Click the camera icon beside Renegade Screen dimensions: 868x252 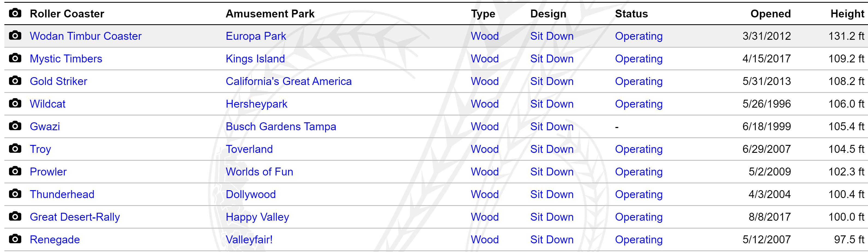(x=15, y=239)
